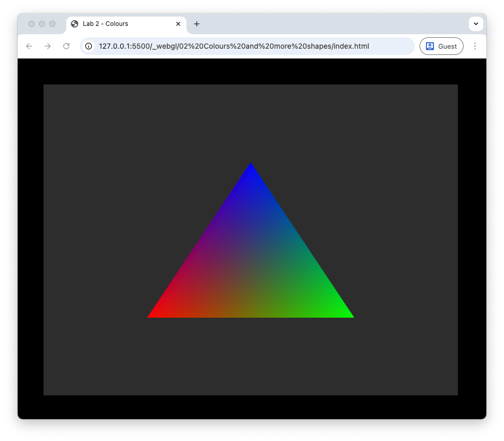Image resolution: width=504 pixels, height=441 pixels.
Task: Open the Guest profile button
Action: click(441, 46)
